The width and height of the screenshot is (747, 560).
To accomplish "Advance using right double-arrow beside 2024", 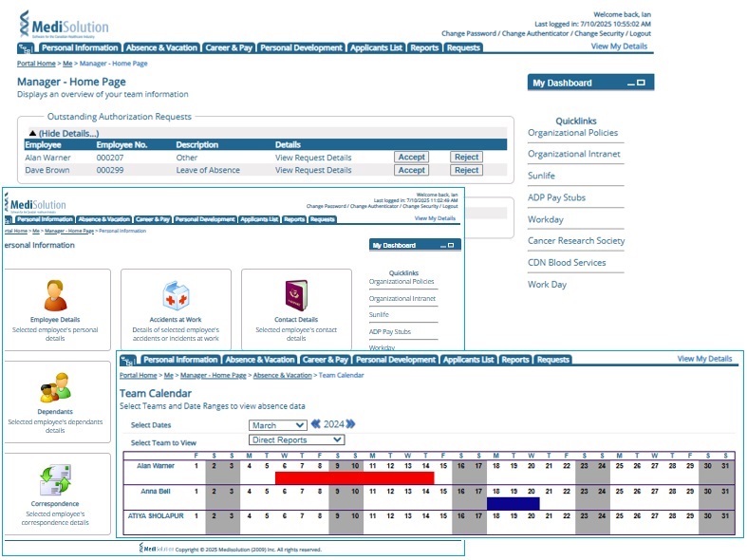I will (350, 424).
